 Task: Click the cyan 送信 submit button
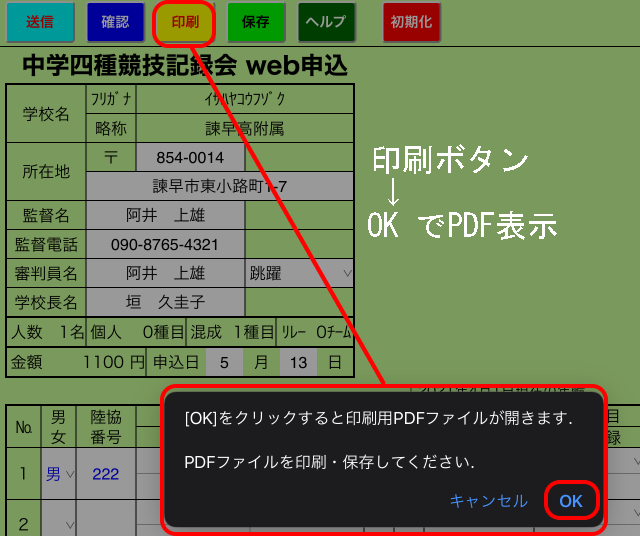point(38,22)
